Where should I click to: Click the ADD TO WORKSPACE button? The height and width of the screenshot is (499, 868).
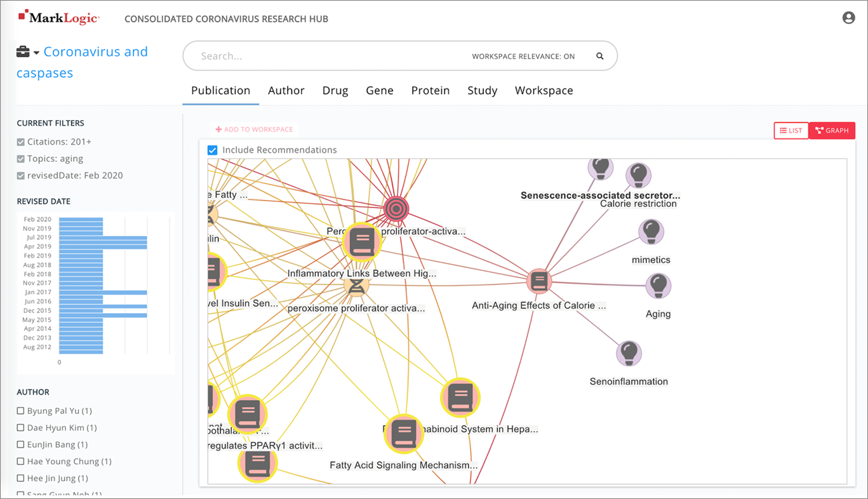254,129
